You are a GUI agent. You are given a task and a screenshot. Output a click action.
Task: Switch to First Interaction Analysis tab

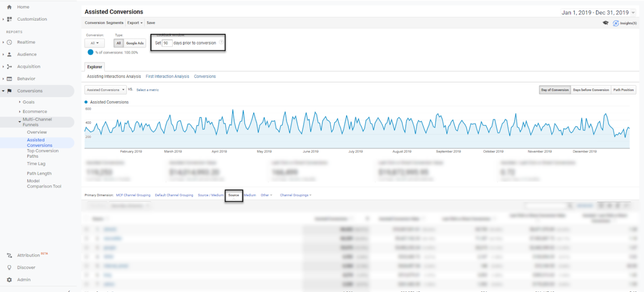click(x=167, y=77)
